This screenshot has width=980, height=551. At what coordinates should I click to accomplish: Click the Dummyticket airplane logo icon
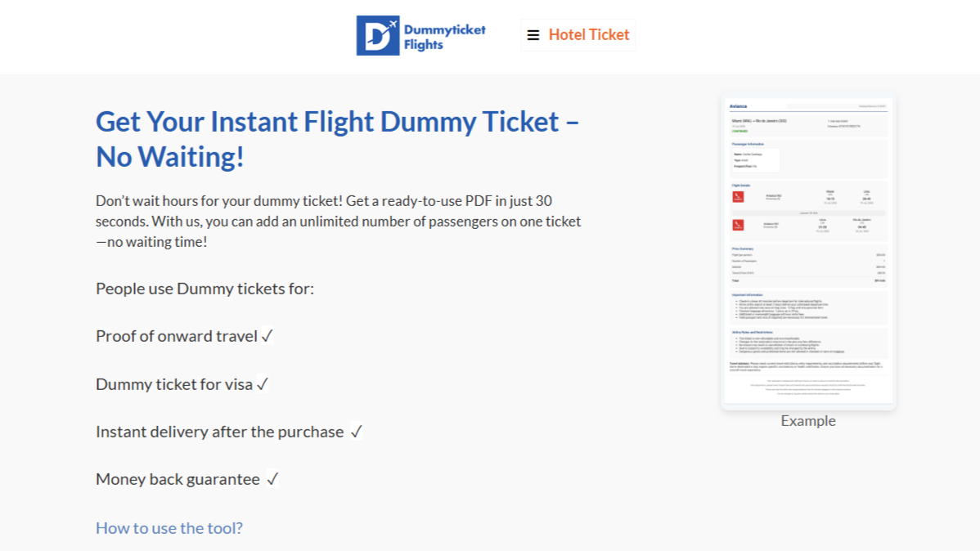point(377,35)
